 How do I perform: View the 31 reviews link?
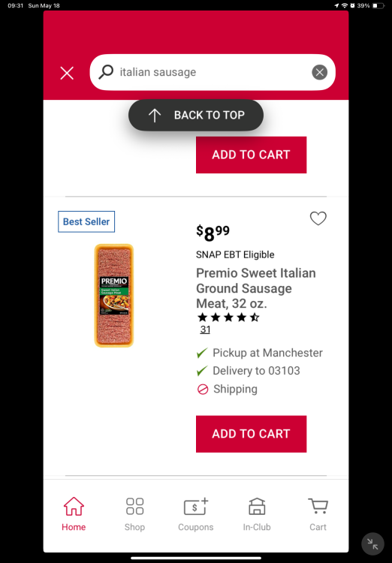(205, 330)
